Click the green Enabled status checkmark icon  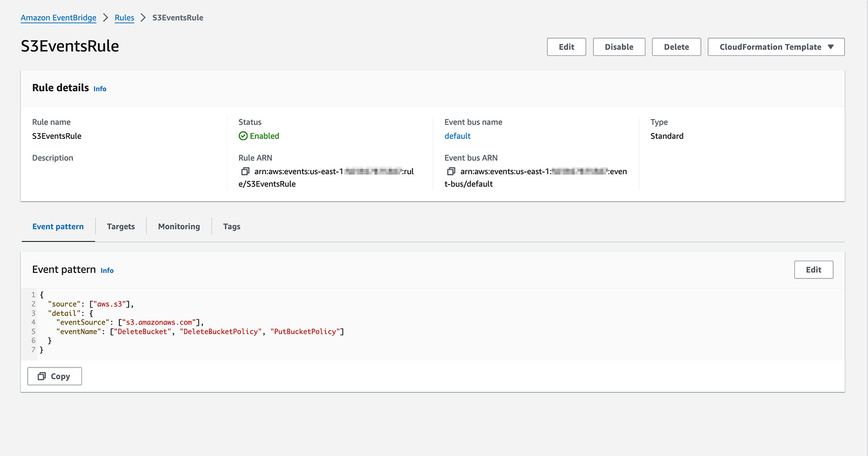point(243,136)
